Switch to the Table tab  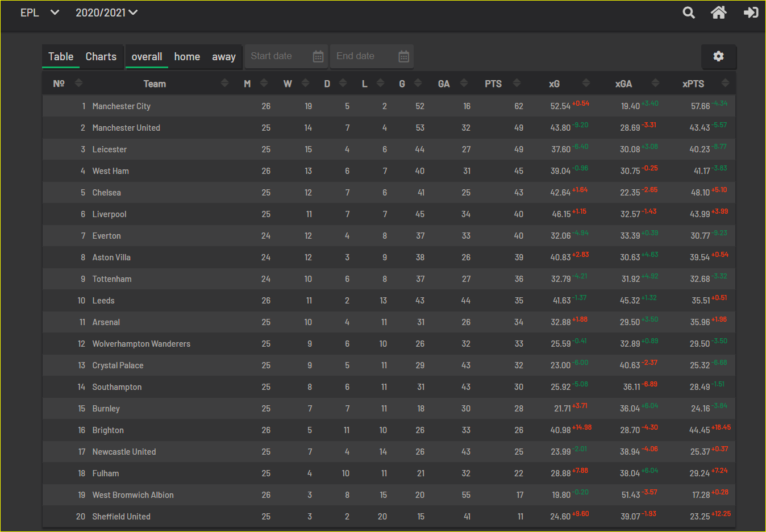click(61, 57)
